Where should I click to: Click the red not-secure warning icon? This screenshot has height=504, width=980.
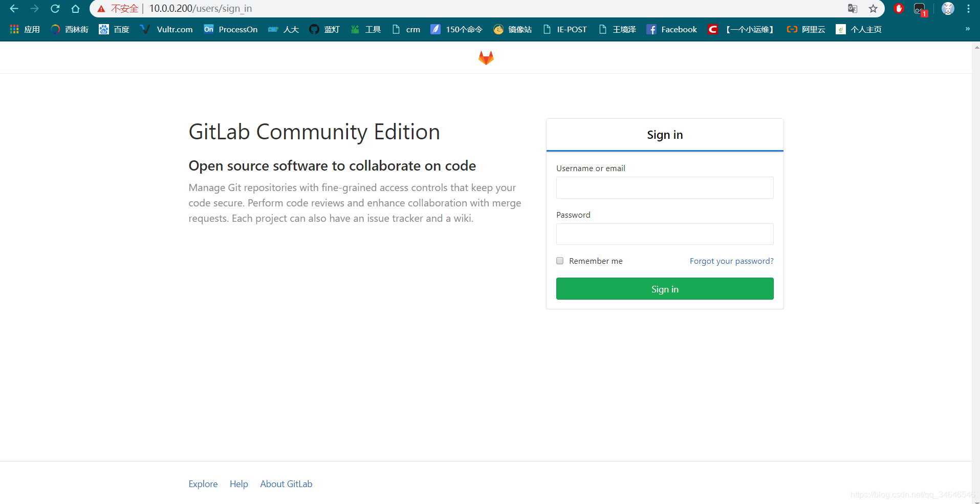[x=101, y=9]
